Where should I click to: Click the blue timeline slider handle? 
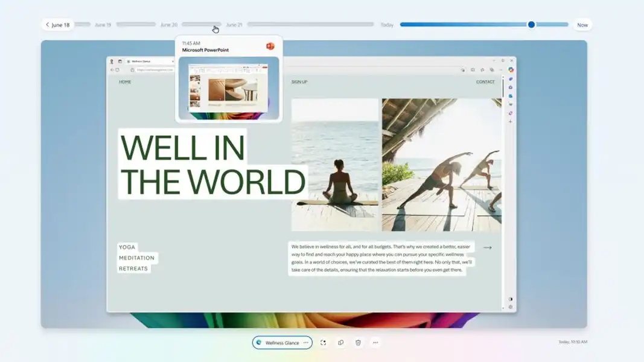coord(531,25)
